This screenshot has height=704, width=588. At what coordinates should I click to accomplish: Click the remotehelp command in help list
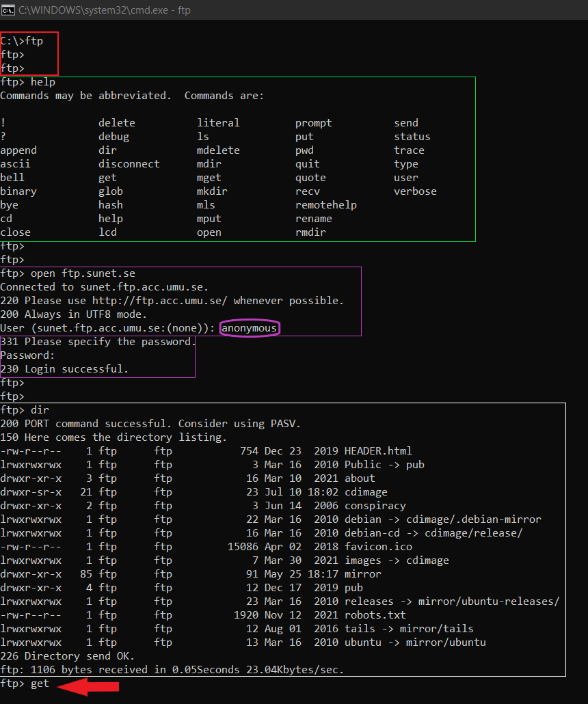(326, 205)
